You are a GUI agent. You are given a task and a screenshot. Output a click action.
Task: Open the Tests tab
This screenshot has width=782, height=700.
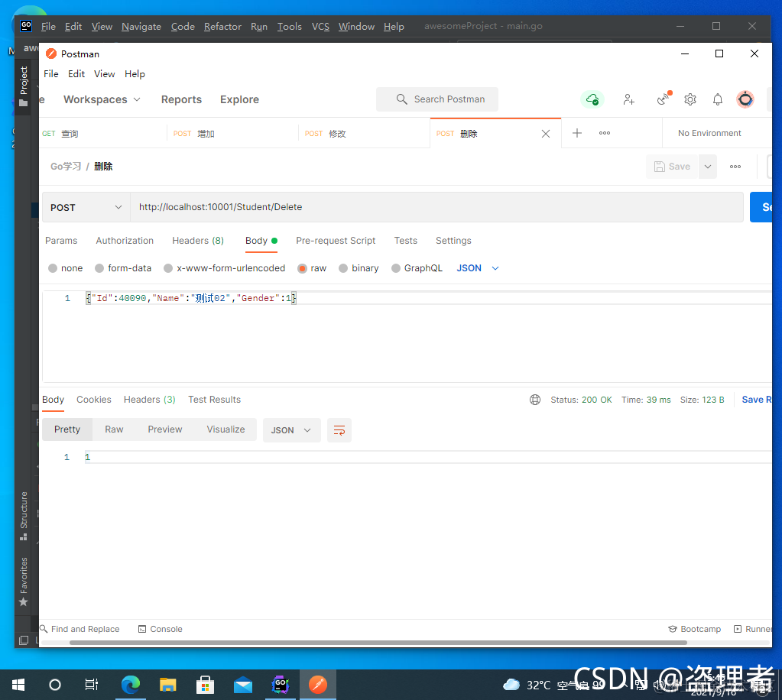point(405,241)
